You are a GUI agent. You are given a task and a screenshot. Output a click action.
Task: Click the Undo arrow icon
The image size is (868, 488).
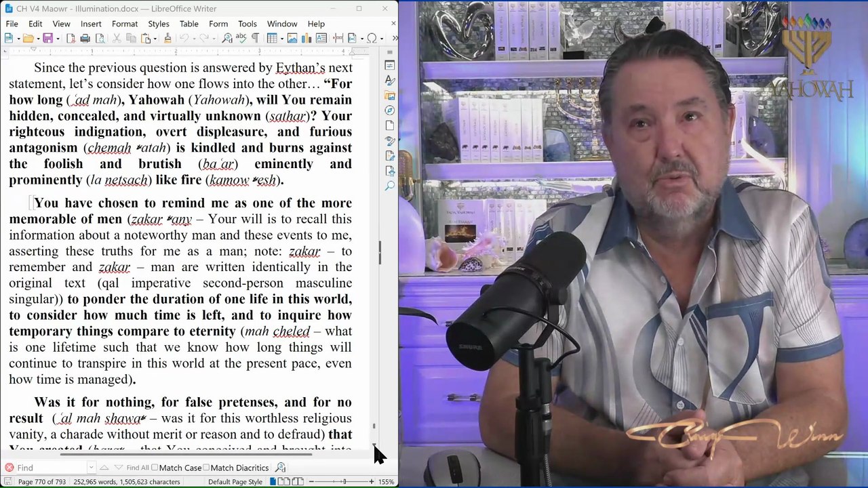[184, 38]
